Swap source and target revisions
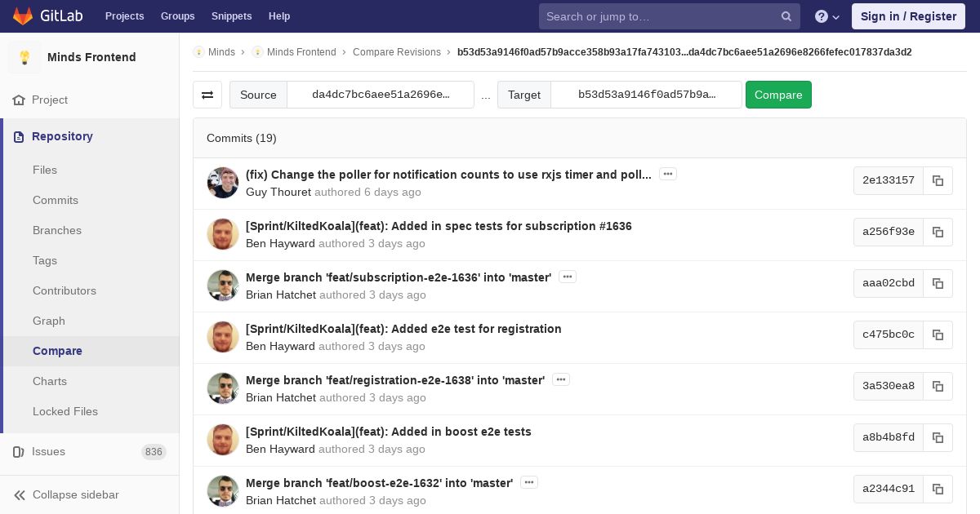 tap(207, 95)
